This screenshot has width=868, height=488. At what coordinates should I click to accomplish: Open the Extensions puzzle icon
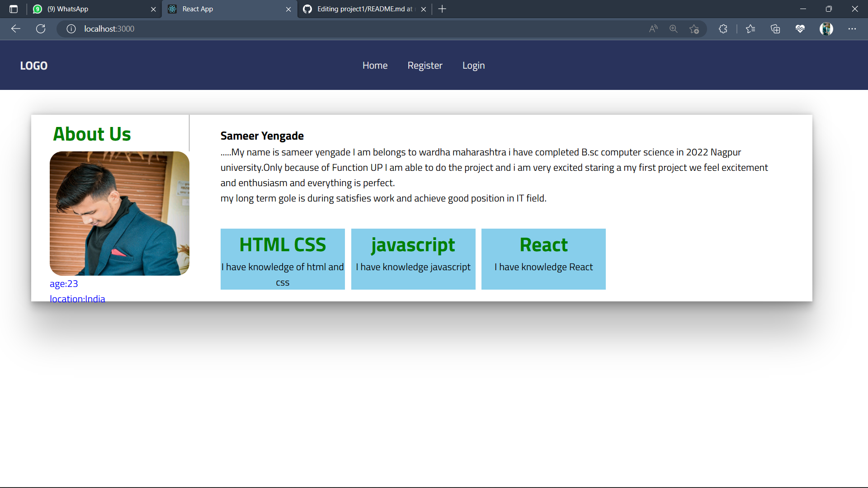coord(722,28)
